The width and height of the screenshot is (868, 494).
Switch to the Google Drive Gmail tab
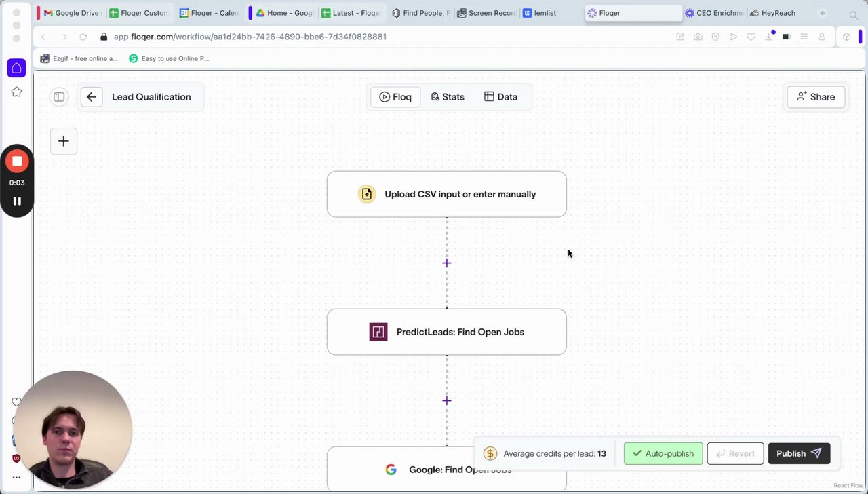click(x=72, y=13)
